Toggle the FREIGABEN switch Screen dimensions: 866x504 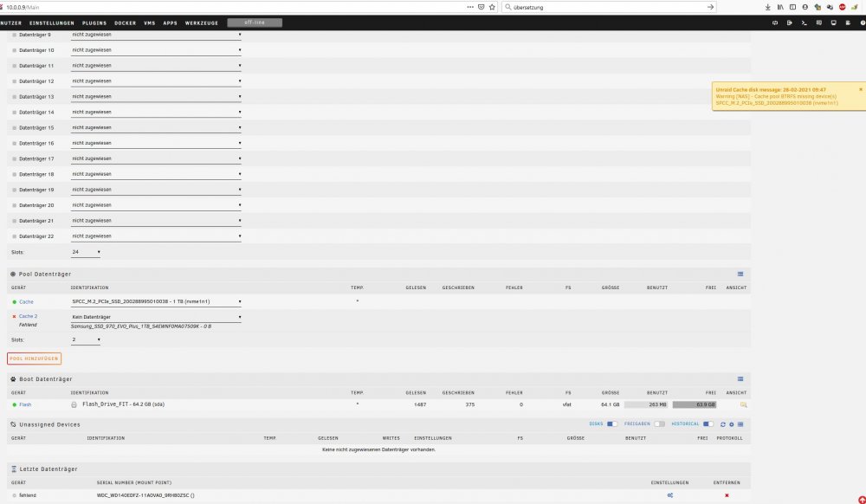point(659,424)
